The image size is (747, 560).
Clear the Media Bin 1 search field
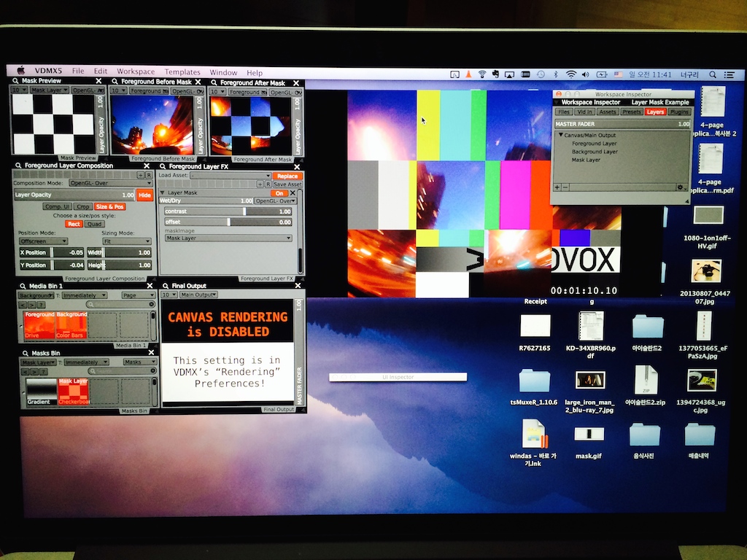pyautogui.click(x=152, y=304)
